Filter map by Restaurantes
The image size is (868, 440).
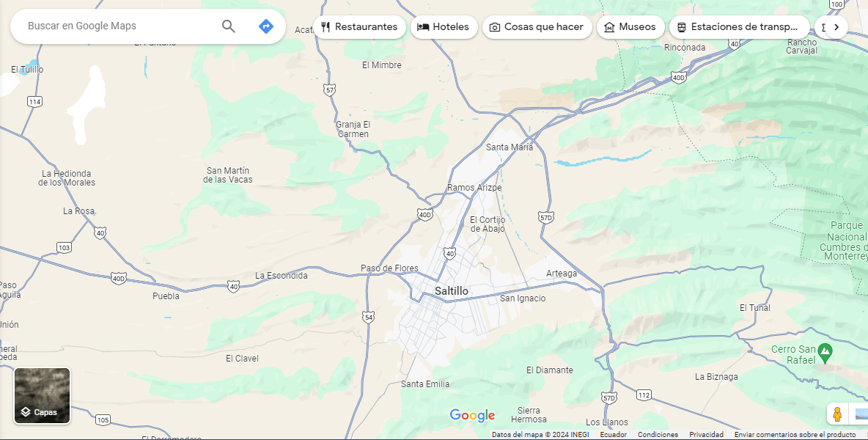click(359, 27)
